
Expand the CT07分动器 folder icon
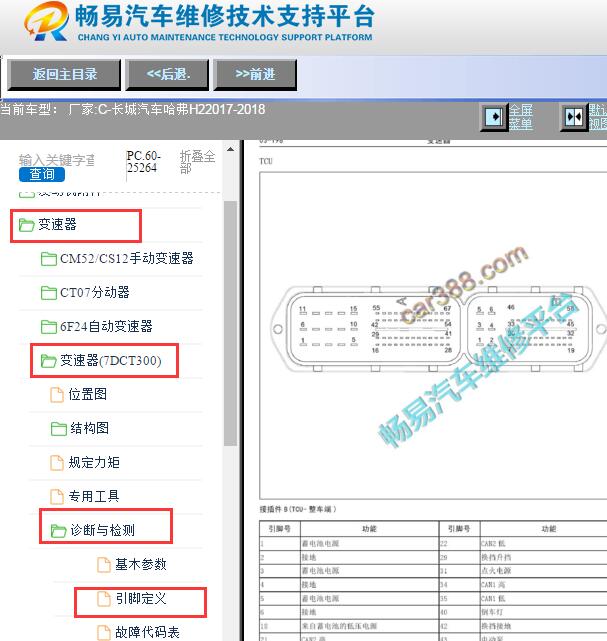pyautogui.click(x=49, y=293)
